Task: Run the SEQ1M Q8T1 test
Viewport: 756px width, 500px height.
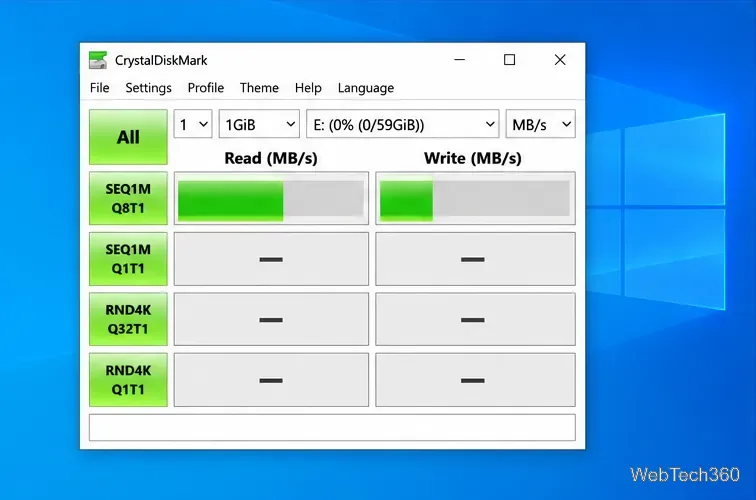Action: pos(128,198)
